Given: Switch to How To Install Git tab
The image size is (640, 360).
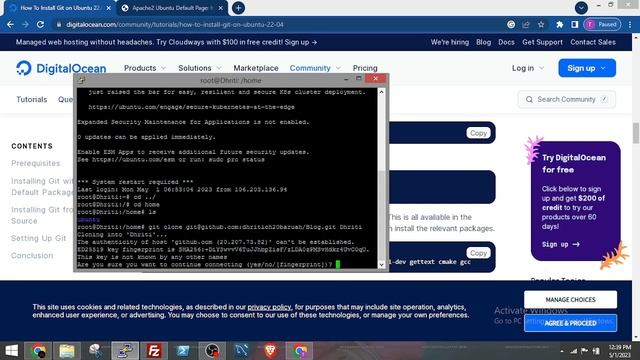Looking at the screenshot, I should pyautogui.click(x=59, y=8).
